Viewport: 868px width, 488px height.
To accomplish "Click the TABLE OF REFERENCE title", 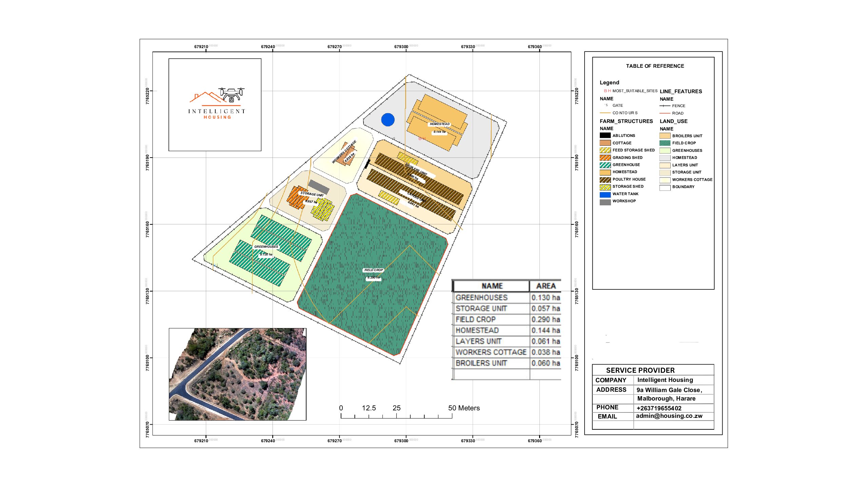I will click(x=655, y=66).
